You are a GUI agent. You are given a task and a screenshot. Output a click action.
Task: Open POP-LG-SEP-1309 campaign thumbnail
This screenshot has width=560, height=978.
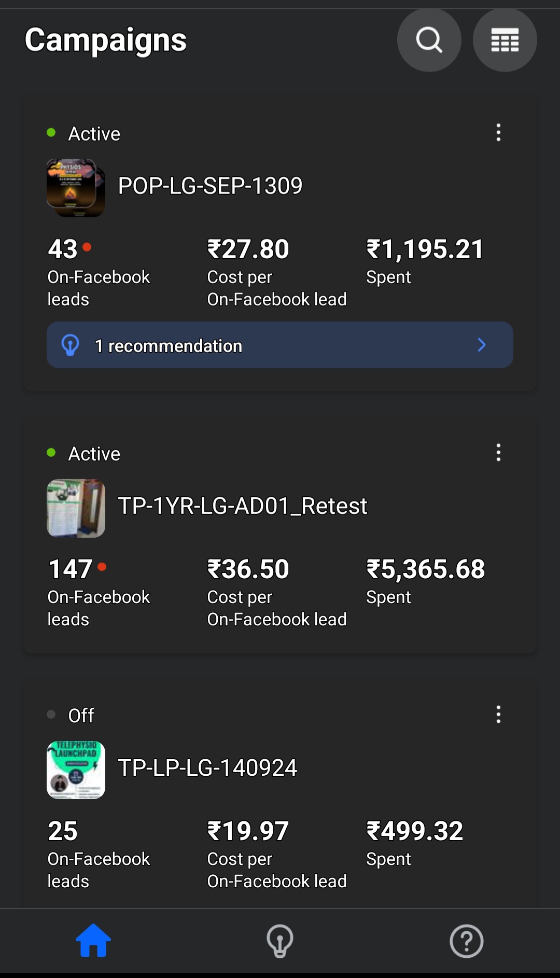pos(76,188)
